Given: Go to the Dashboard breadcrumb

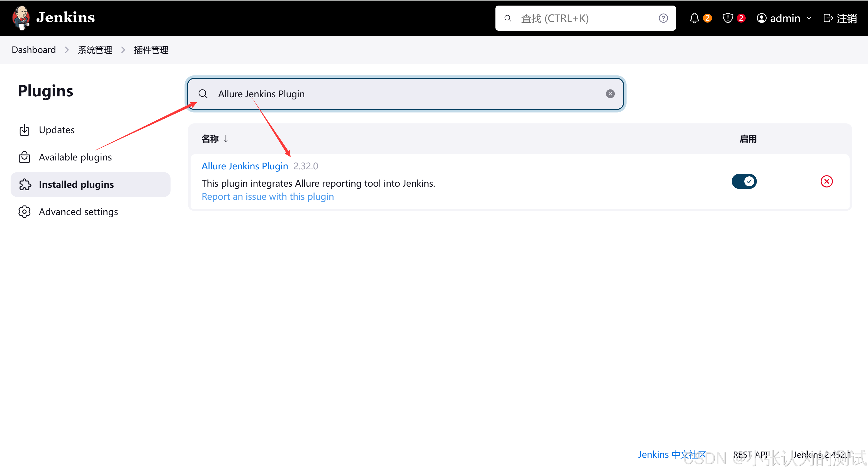Looking at the screenshot, I should coord(34,50).
